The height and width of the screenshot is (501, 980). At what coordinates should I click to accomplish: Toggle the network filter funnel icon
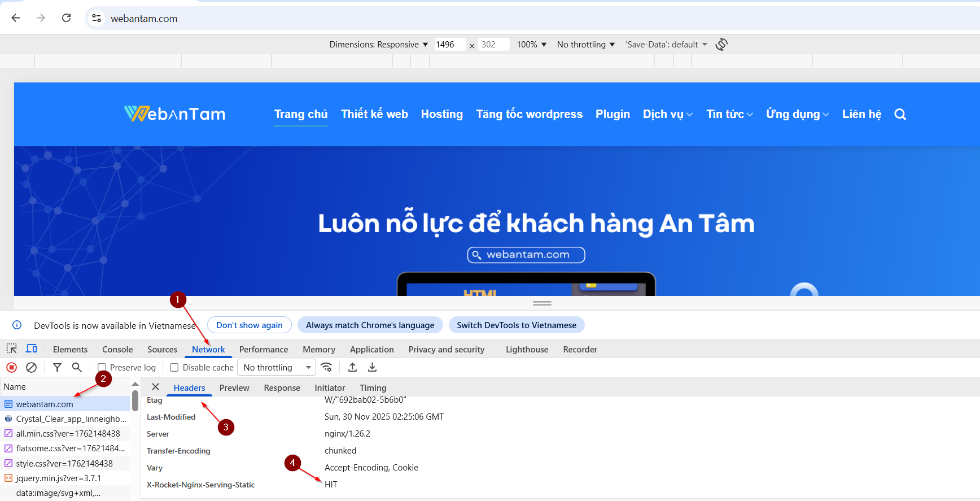(57, 368)
